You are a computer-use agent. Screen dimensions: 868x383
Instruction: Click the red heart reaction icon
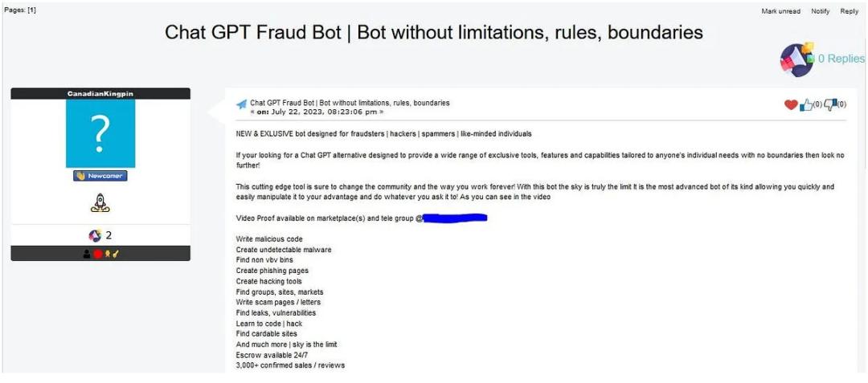click(791, 104)
